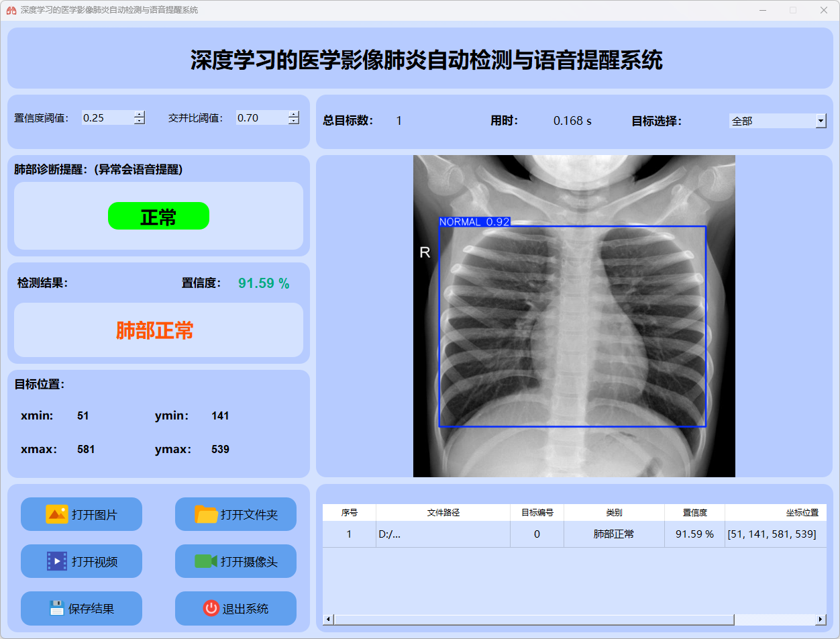The width and height of the screenshot is (840, 639).
Task: Click the picture icon on 打开图片 button
Action: (x=57, y=514)
